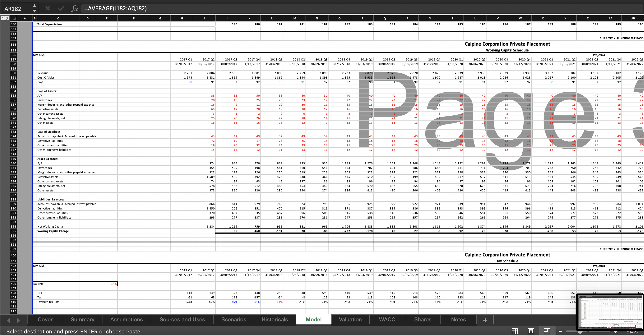Expand the Name Box stepper arrows

35,9
